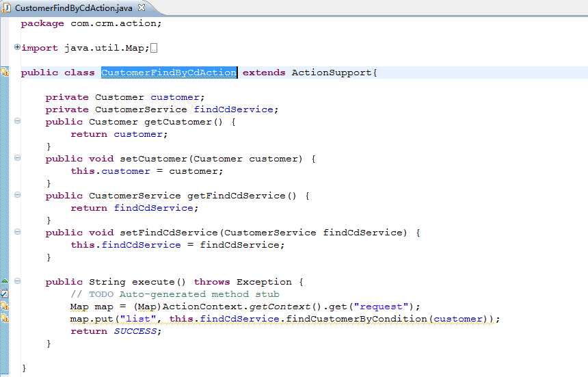Click the findCustomerByCondition method call
588x377 pixels.
coord(356,319)
